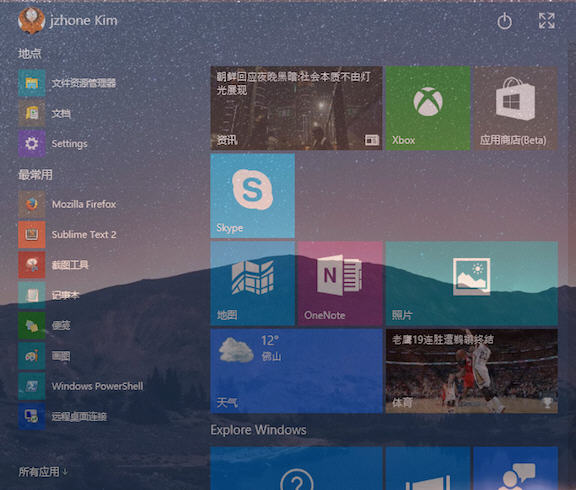The height and width of the screenshot is (490, 576).
Task: Open the Settings gear icon
Action: (32, 144)
